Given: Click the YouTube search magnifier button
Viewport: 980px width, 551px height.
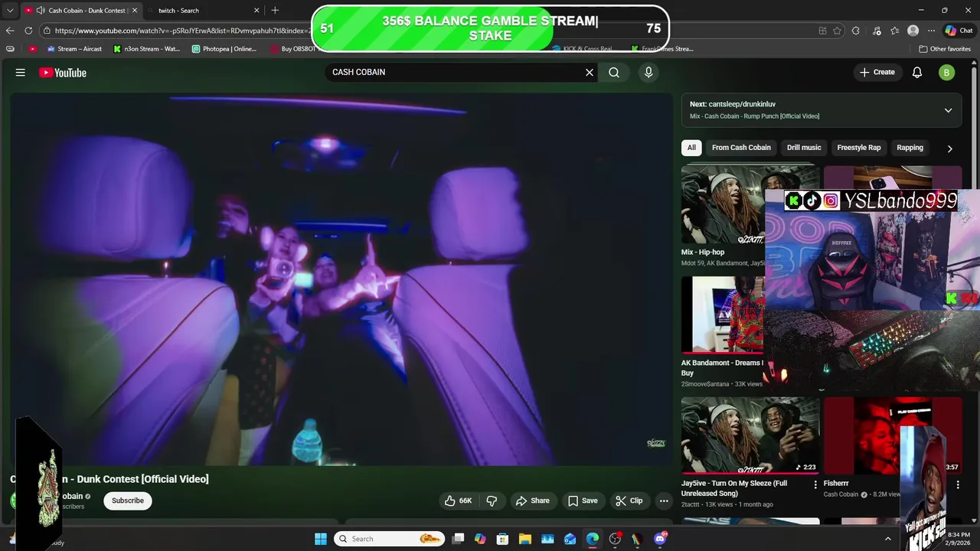Looking at the screenshot, I should (x=614, y=72).
